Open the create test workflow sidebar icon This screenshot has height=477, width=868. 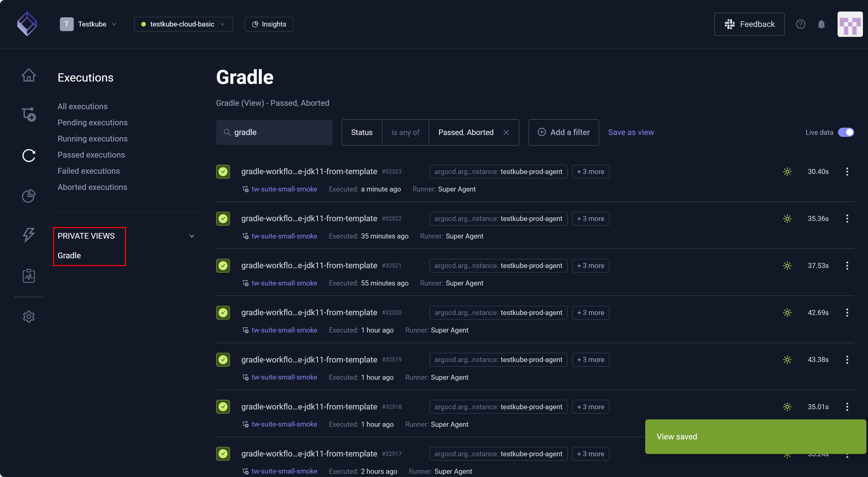point(29,115)
